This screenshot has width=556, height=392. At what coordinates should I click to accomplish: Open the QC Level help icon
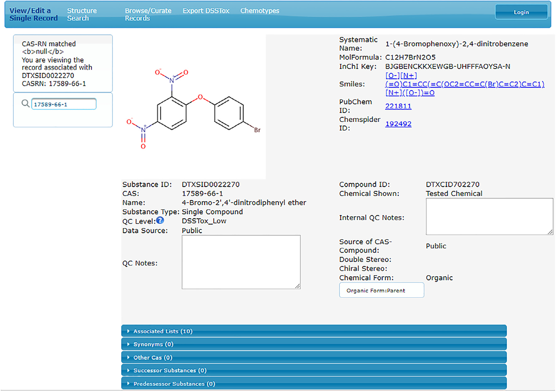(160, 220)
